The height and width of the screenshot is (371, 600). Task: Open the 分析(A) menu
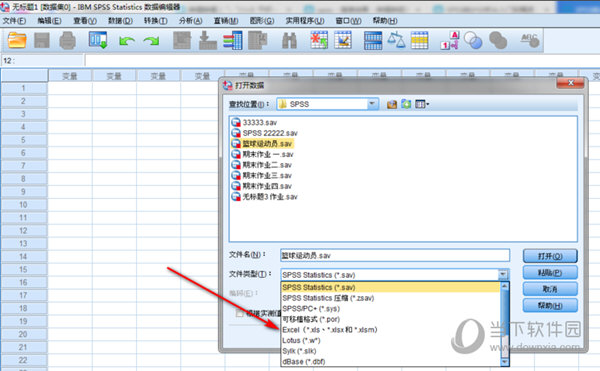pyautogui.click(x=190, y=21)
